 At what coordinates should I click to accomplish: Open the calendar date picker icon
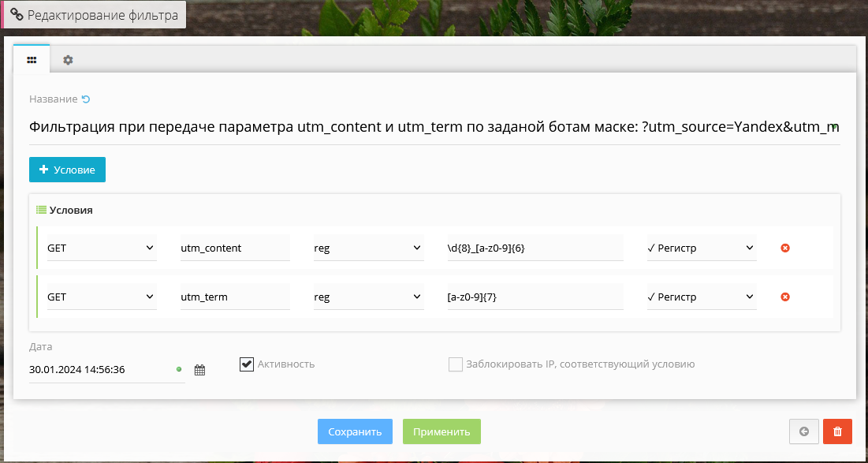[x=199, y=370]
